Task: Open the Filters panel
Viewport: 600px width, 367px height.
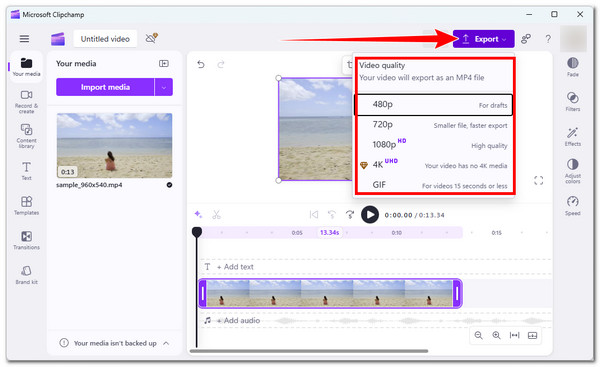Action: click(572, 101)
